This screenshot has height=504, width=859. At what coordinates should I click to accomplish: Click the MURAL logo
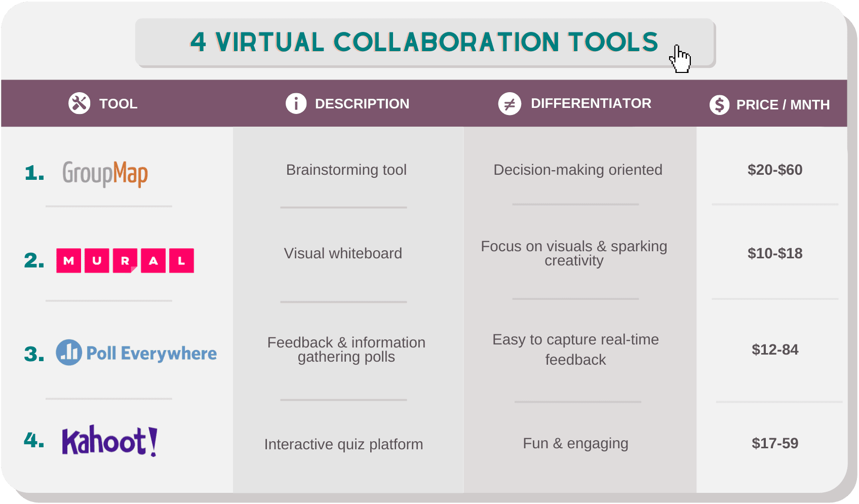tap(125, 261)
